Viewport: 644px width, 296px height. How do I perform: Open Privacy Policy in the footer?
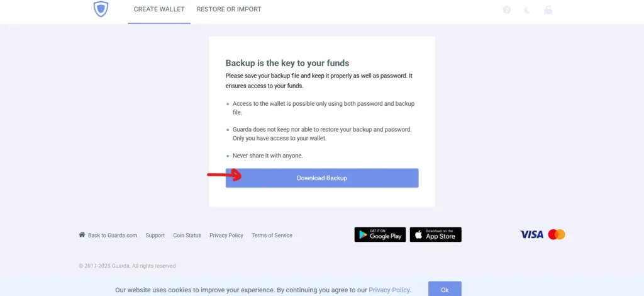226,236
